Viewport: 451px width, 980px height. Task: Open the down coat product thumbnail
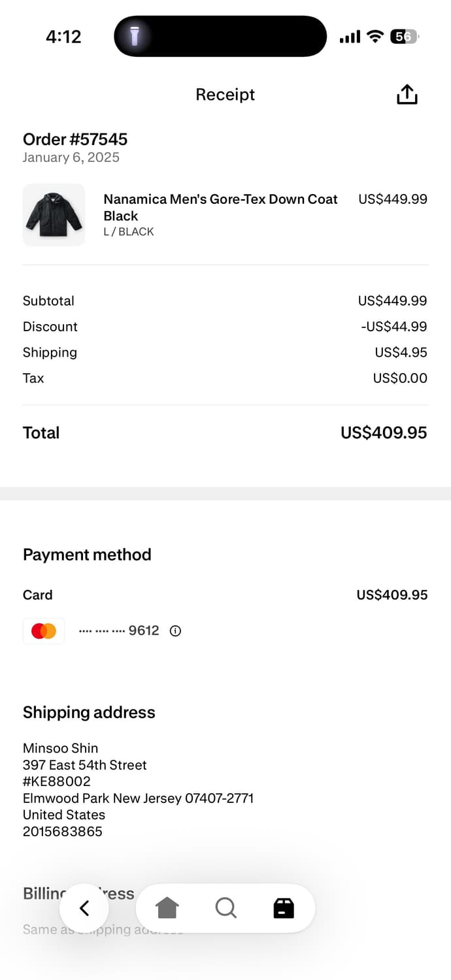(54, 215)
